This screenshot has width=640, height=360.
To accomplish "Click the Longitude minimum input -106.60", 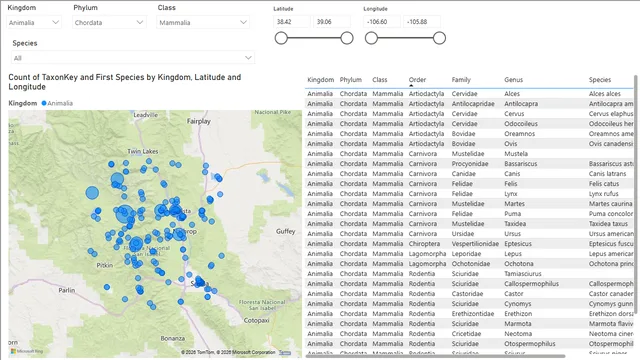I will coord(382,22).
